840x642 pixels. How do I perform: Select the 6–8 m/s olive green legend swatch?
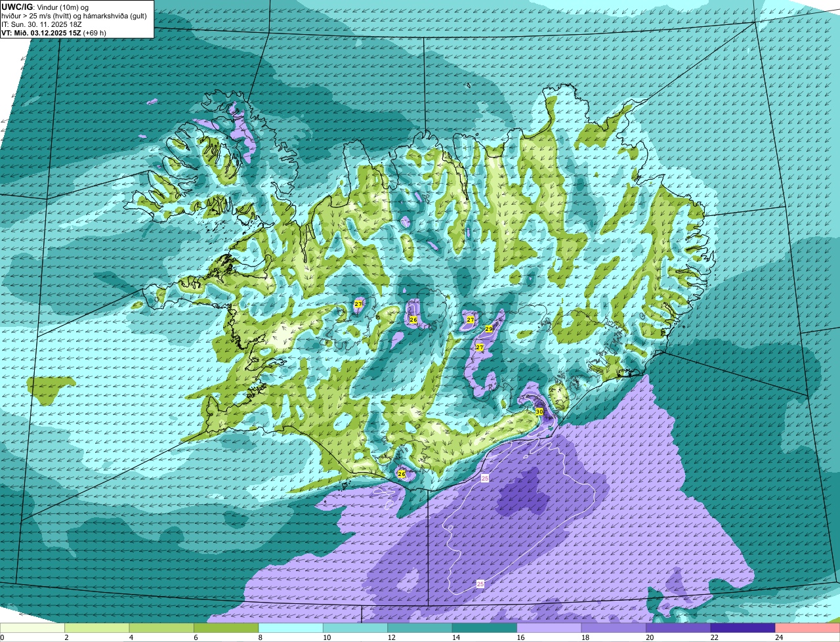point(226,628)
